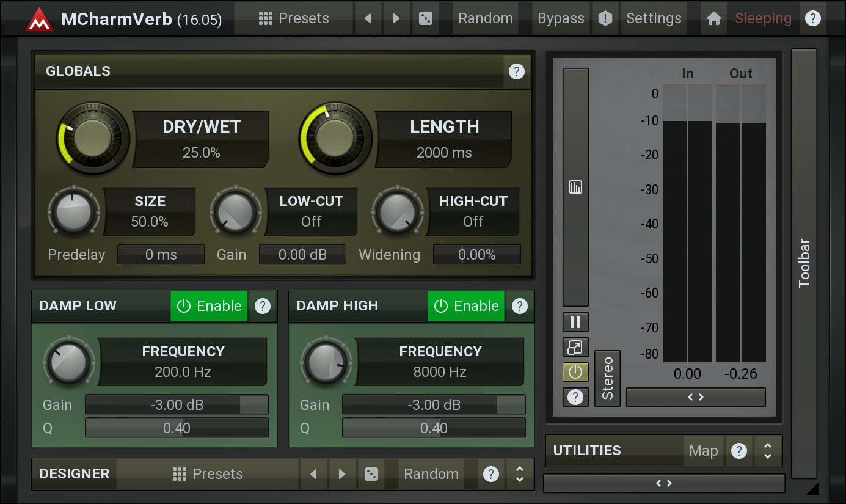Toggle DAMP HIGH Enable button
This screenshot has width=846, height=504.
pyautogui.click(x=466, y=306)
